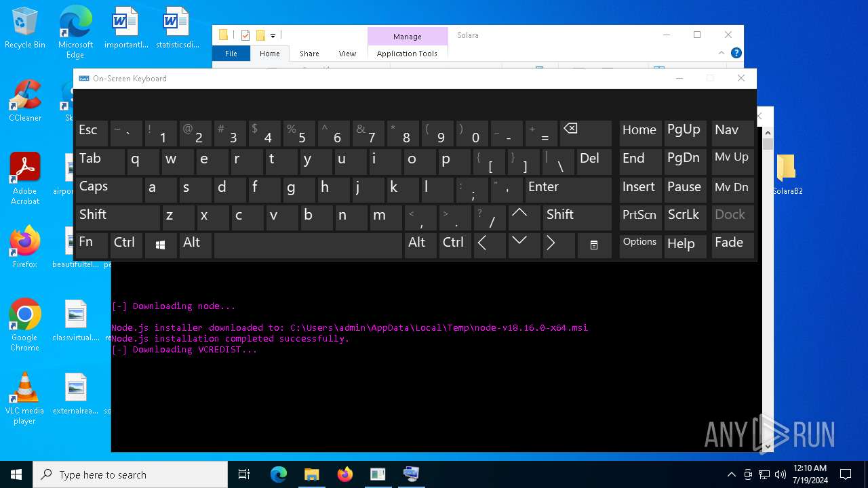Click the Down arrow key
This screenshot has width=868, height=488.
coord(523,245)
